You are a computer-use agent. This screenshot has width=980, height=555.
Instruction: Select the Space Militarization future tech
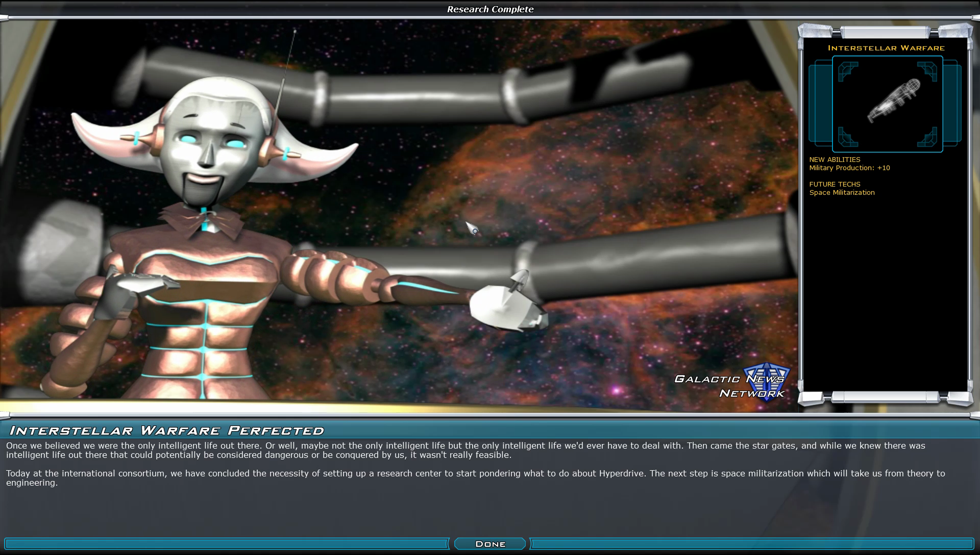point(842,192)
